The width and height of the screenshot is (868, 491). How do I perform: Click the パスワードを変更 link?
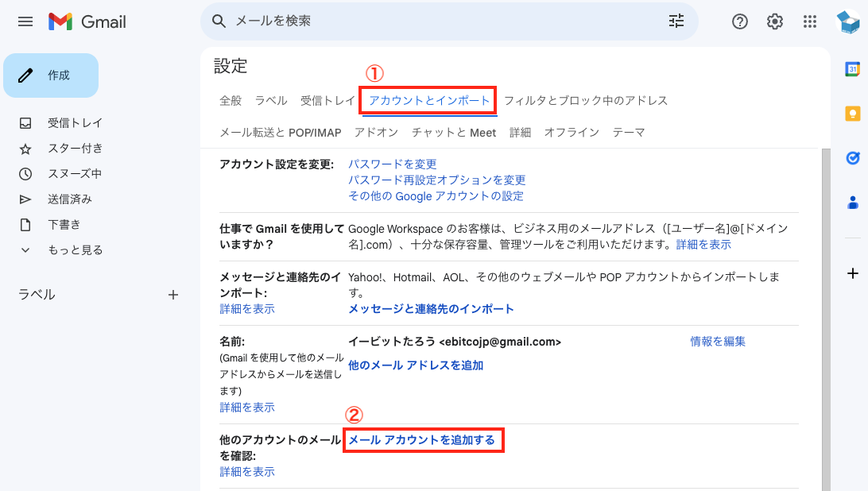point(393,164)
